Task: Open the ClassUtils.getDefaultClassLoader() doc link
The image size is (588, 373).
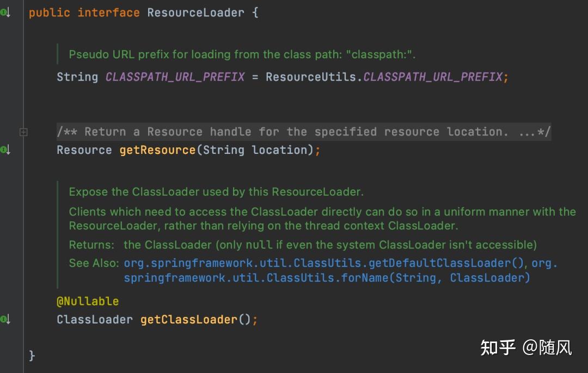Action: pyautogui.click(x=324, y=263)
